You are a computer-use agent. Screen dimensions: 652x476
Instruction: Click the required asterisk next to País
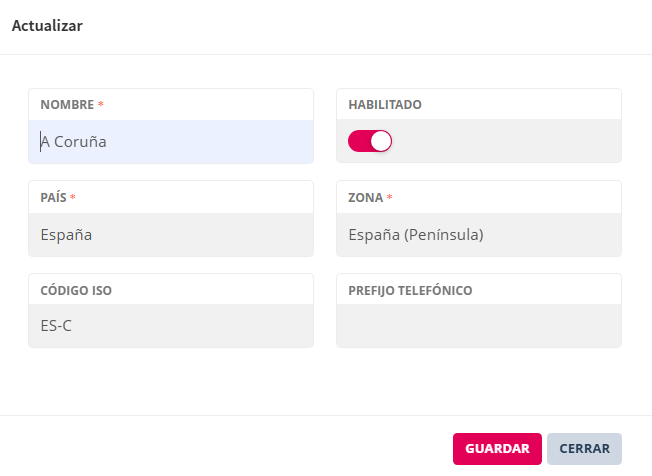coord(73,198)
